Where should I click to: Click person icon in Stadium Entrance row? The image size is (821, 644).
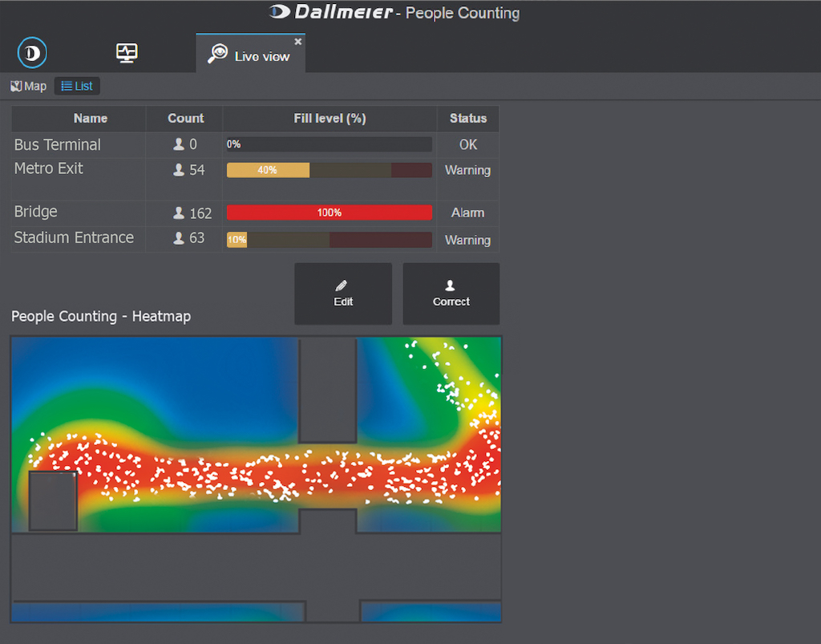tap(180, 238)
